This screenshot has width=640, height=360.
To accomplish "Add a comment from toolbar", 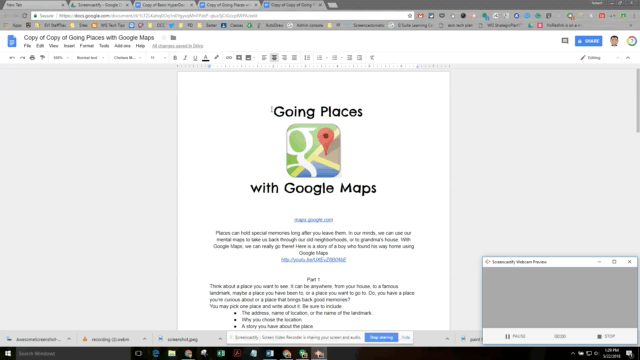I will pos(239,58).
